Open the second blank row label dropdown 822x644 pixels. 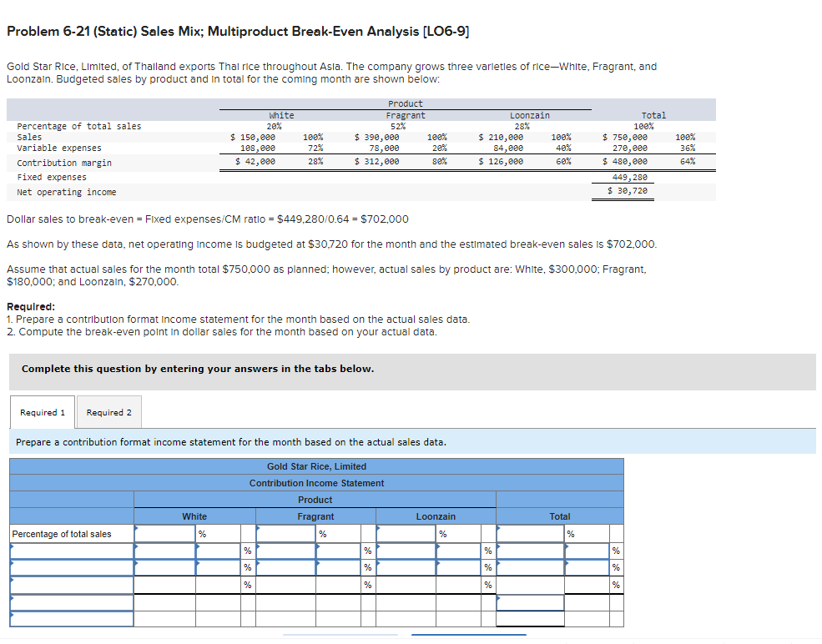click(x=71, y=566)
